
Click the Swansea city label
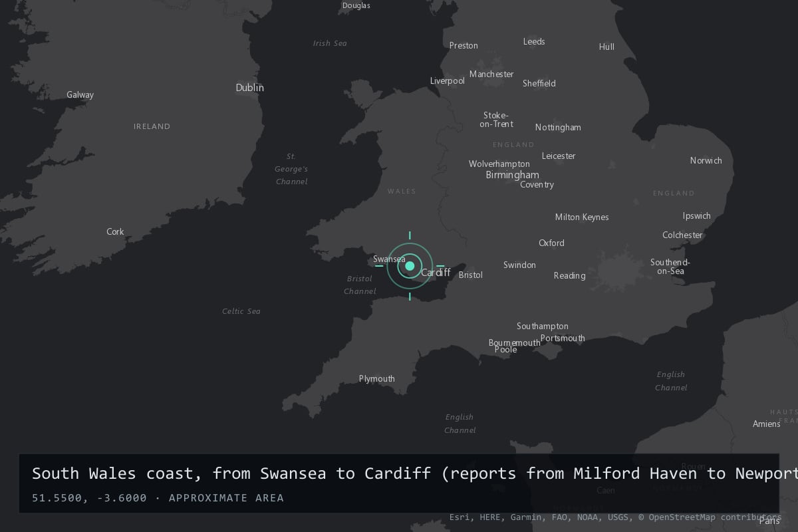[x=389, y=259]
